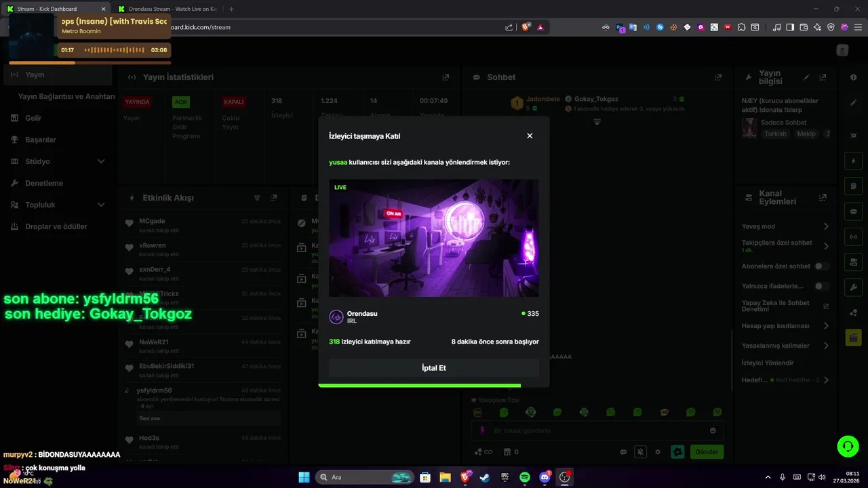The height and width of the screenshot is (488, 868).
Task: Pop out the Etkinlik Akışı panel
Action: click(x=273, y=198)
